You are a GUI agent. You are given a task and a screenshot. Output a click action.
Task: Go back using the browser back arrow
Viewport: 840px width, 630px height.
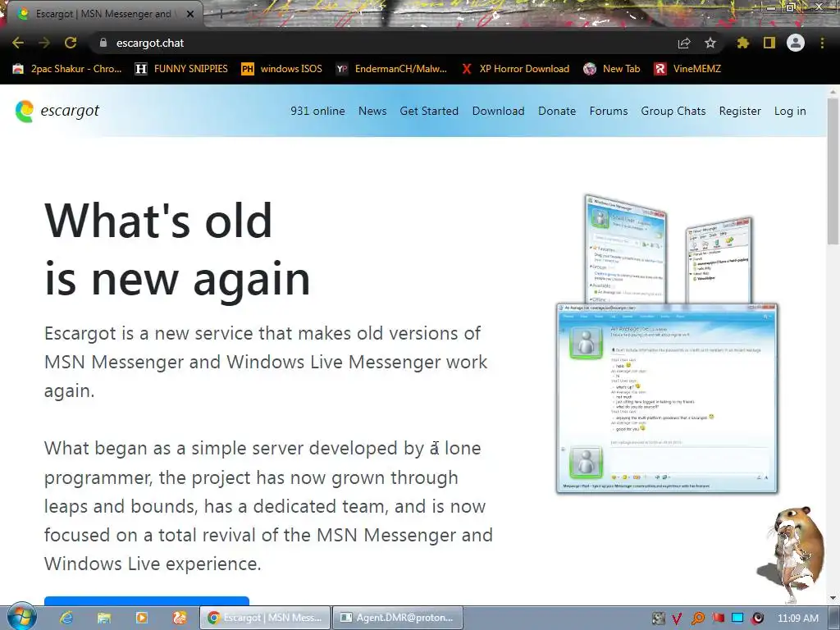(18, 43)
